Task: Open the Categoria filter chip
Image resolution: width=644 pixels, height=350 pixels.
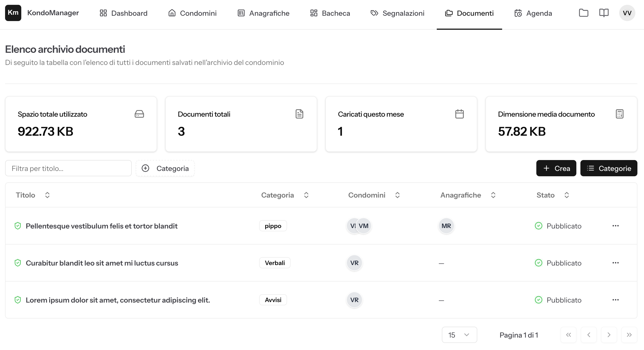Action: (x=165, y=168)
